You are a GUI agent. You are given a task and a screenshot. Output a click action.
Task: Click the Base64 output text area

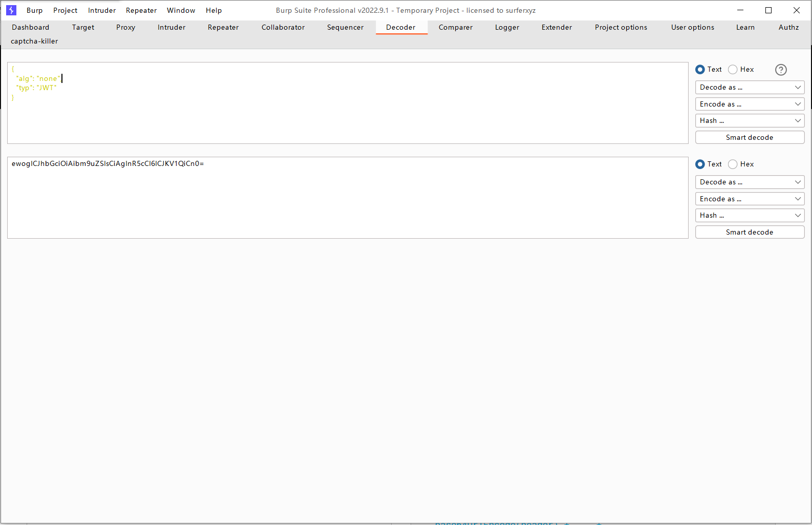[x=348, y=198]
